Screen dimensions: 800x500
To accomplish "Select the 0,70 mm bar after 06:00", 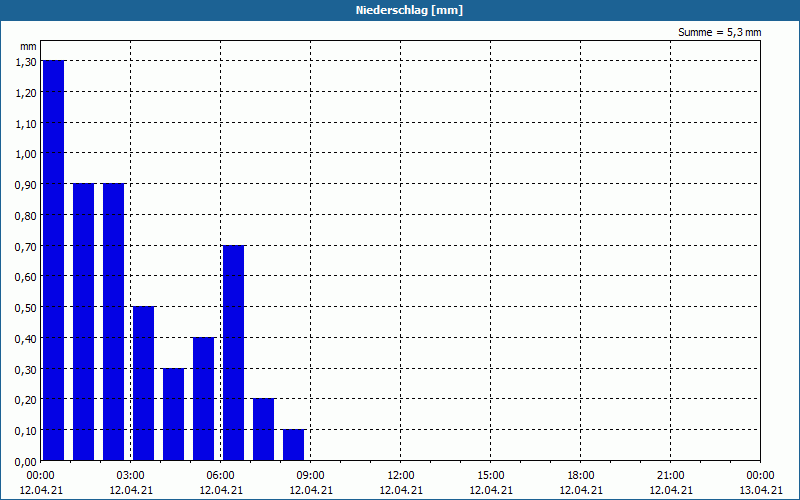I will (234, 353).
